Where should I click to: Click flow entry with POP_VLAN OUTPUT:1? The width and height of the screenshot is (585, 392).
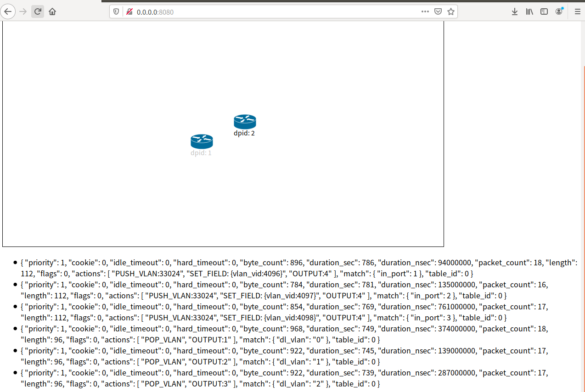(284, 334)
